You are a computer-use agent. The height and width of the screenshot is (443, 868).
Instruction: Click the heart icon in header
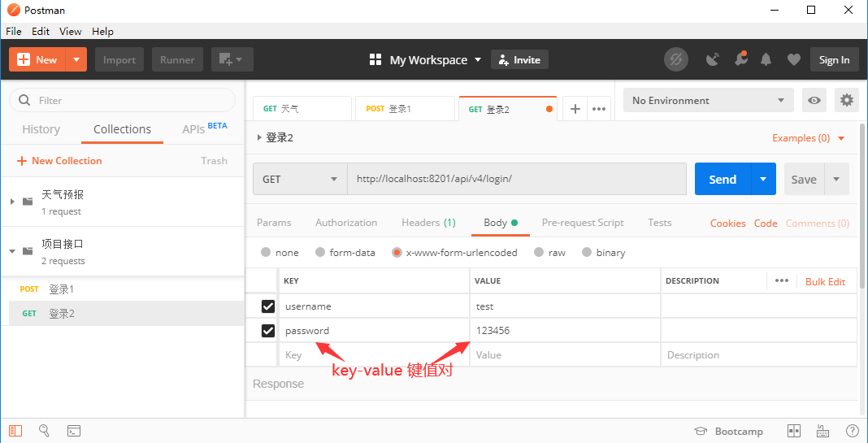pyautogui.click(x=794, y=60)
